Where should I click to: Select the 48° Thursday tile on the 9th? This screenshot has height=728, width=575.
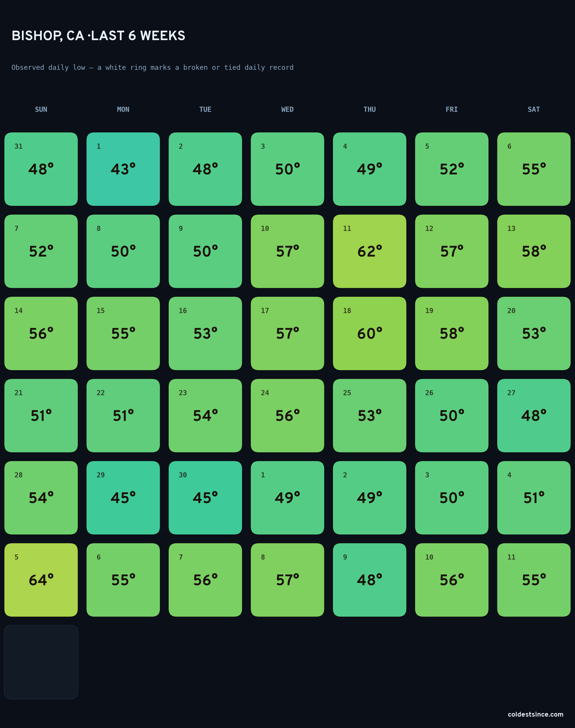pyautogui.click(x=370, y=580)
